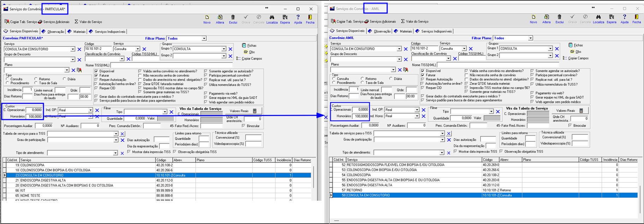Clear Grupo 2 X in AMIL window
644x224 pixels.
557,55
